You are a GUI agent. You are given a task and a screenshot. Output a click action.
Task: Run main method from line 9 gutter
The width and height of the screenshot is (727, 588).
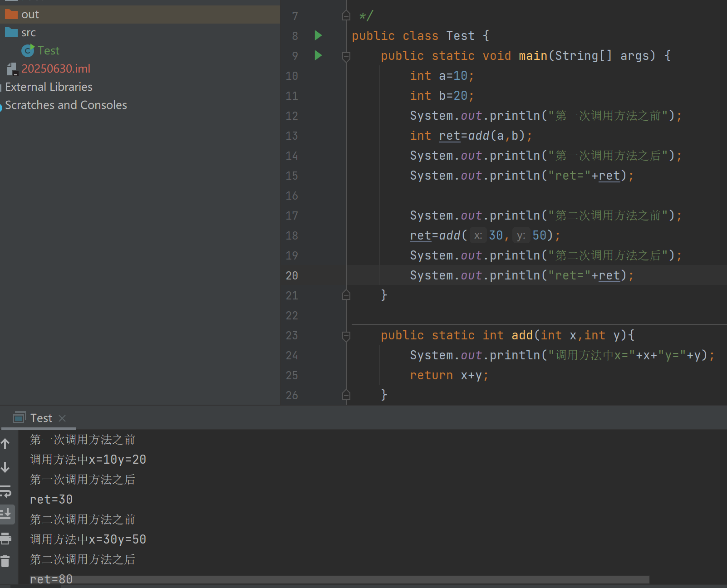318,55
